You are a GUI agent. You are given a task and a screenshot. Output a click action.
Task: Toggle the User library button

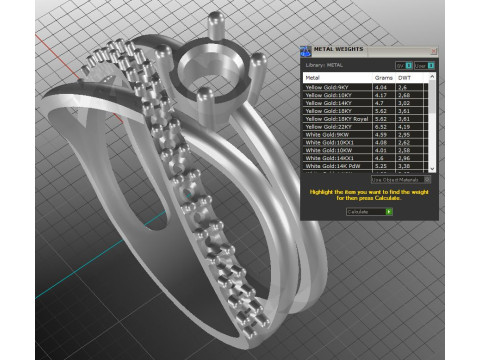(x=424, y=66)
